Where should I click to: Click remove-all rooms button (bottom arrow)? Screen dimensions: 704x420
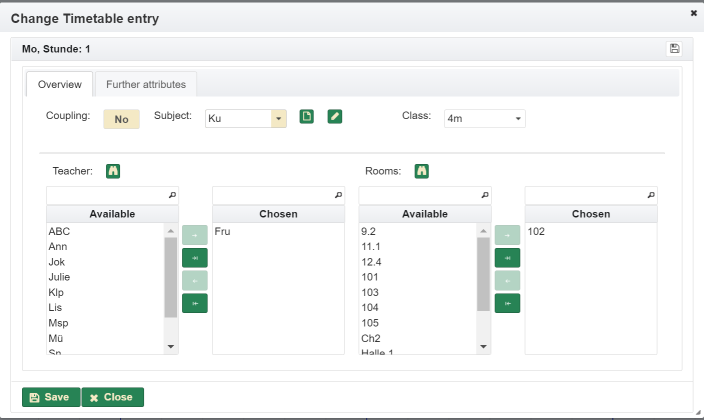(507, 303)
